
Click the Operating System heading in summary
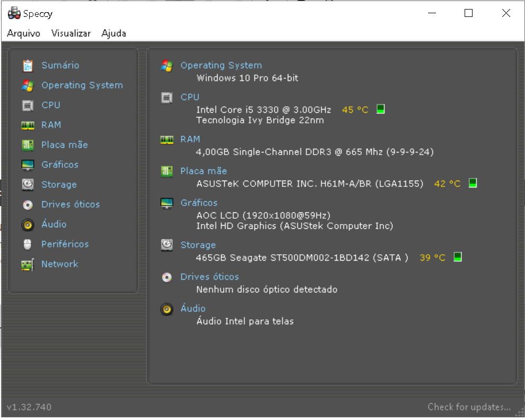(221, 65)
